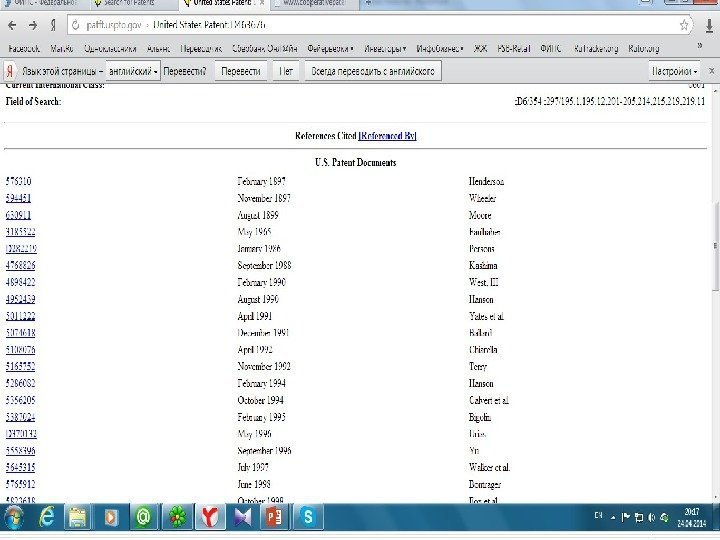This screenshot has height=540, width=720.
Task: Open downloads with the down-arrow icon
Action: click(709, 26)
